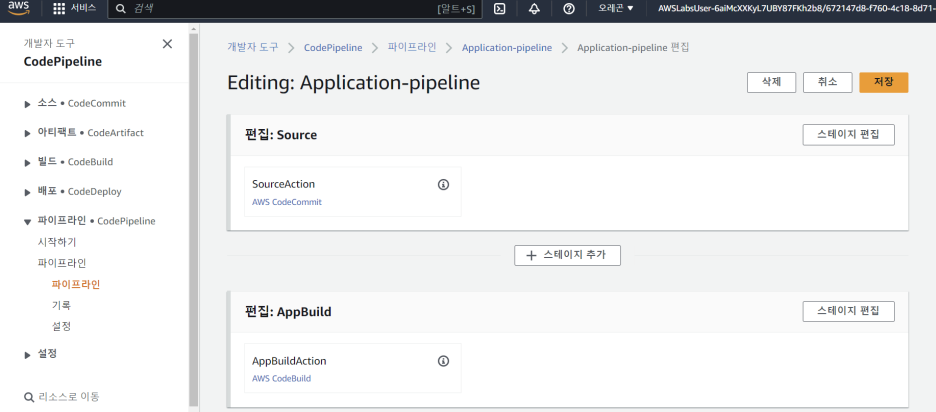Select the orange 파이프라인 sidebar item

[76, 284]
